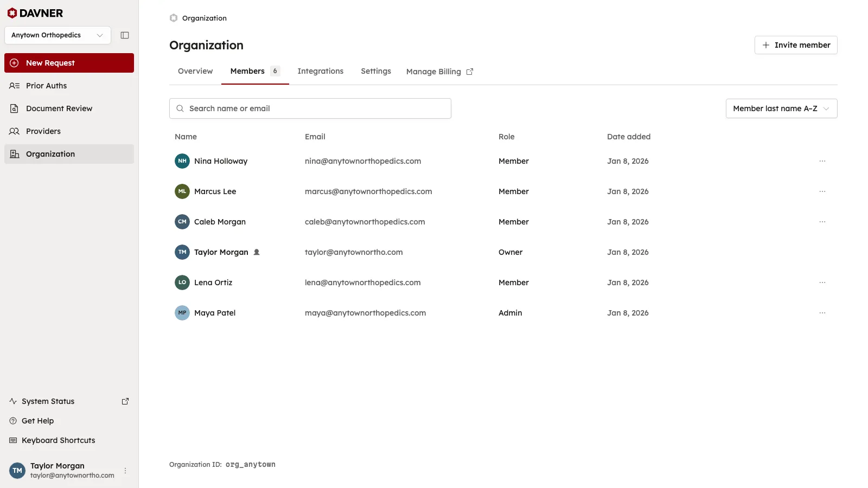Select Organization in the sidebar
This screenshot has height=488, width=868.
coord(69,154)
